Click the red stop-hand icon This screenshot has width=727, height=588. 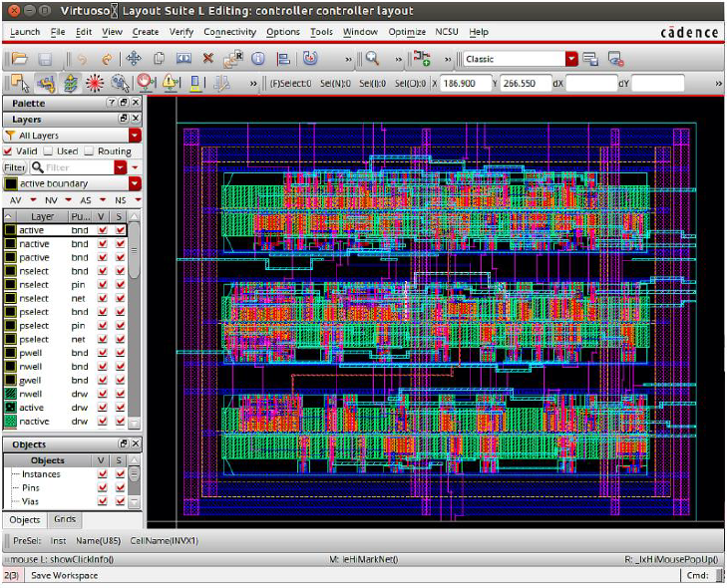(x=146, y=83)
